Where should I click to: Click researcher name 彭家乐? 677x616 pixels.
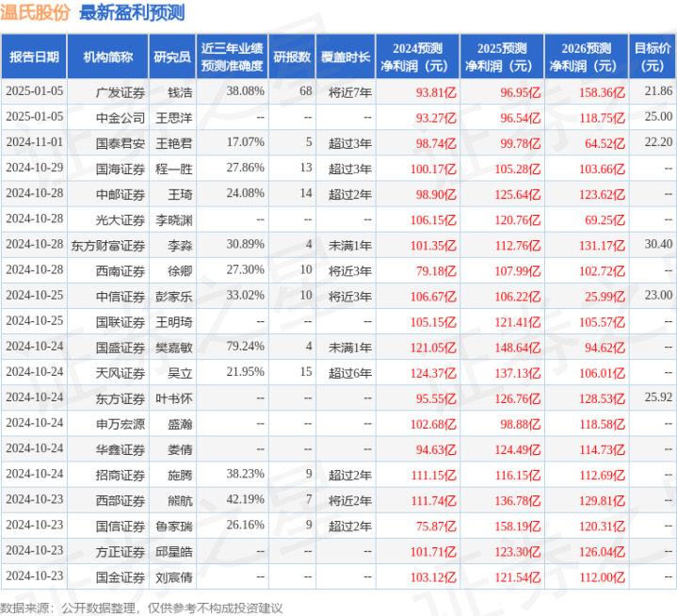174,297
